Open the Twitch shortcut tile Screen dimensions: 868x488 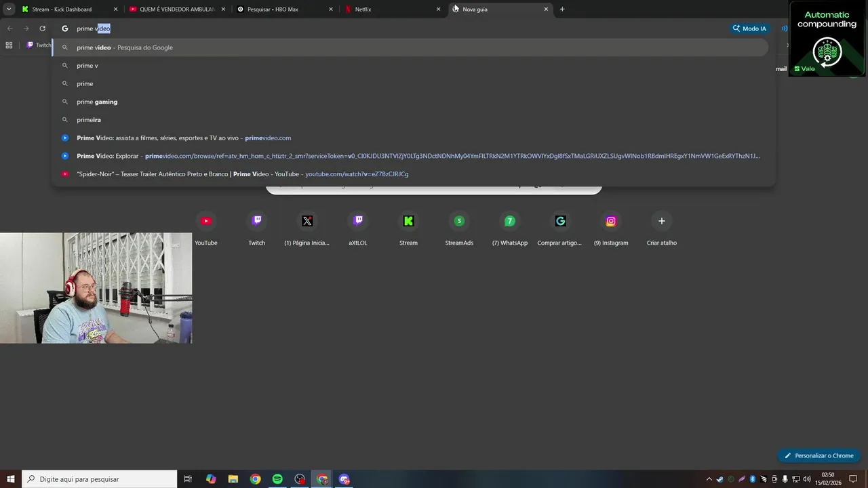click(256, 228)
